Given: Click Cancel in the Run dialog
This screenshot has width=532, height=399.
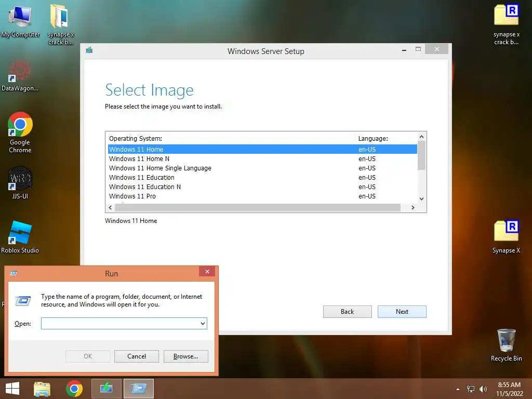Looking at the screenshot, I should click(x=137, y=356).
